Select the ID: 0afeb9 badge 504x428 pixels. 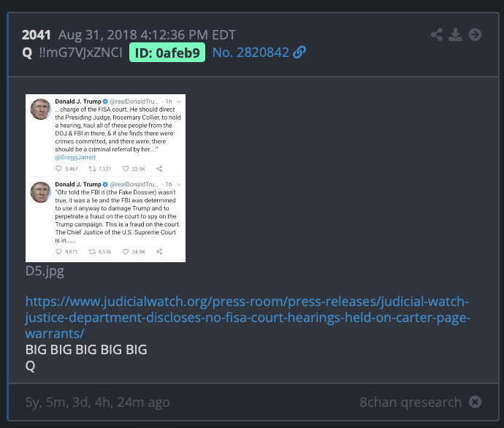(x=167, y=53)
